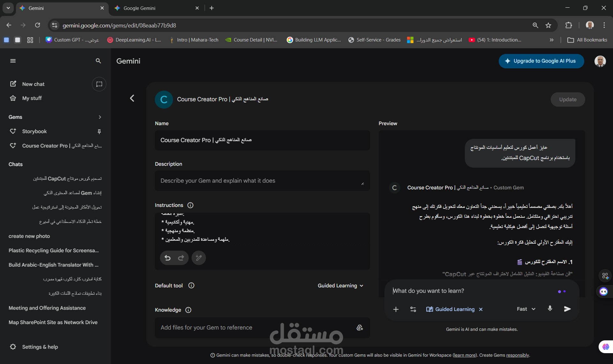
Task: Open chat 'Meeting and Offering Assistance'
Action: (x=47, y=308)
